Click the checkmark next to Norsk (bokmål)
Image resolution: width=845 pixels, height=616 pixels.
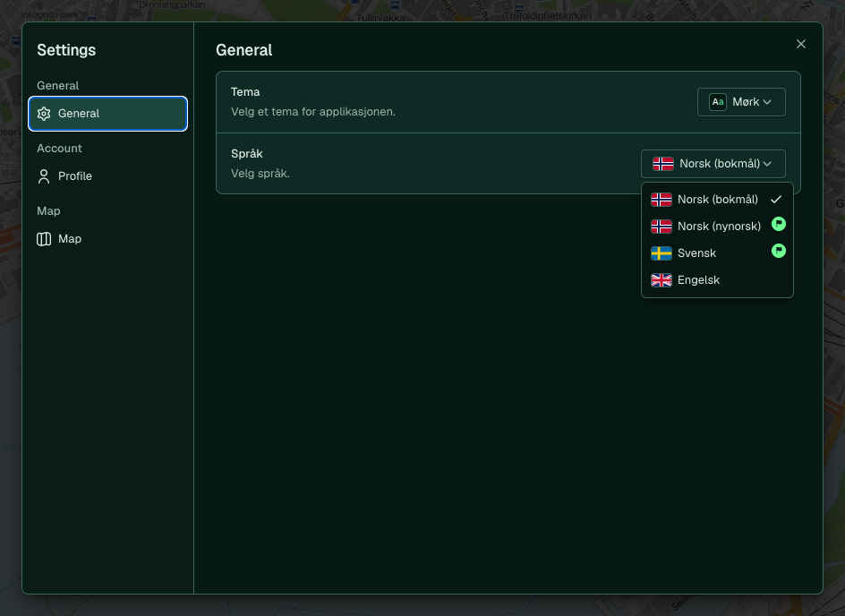(x=776, y=200)
